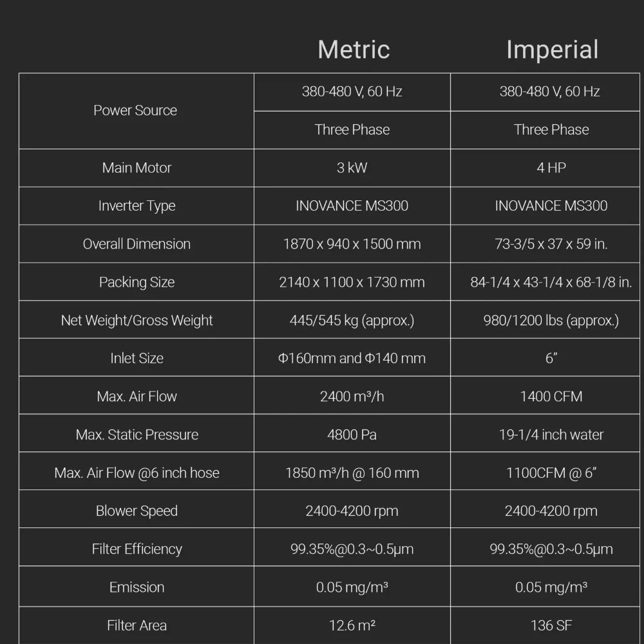Viewport: 644px width, 644px height.
Task: Select the Power Source row label
Action: point(135,110)
